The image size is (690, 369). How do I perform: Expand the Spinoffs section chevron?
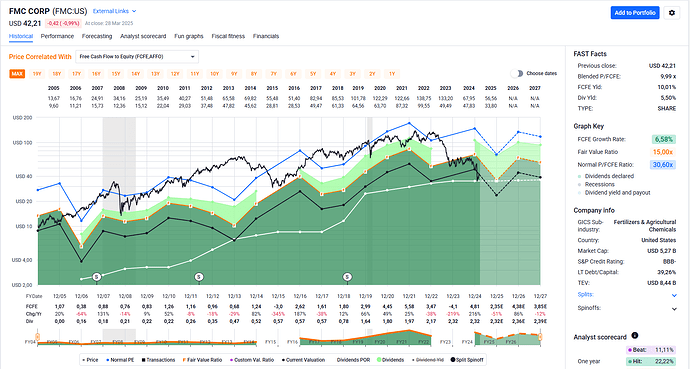tap(674, 309)
